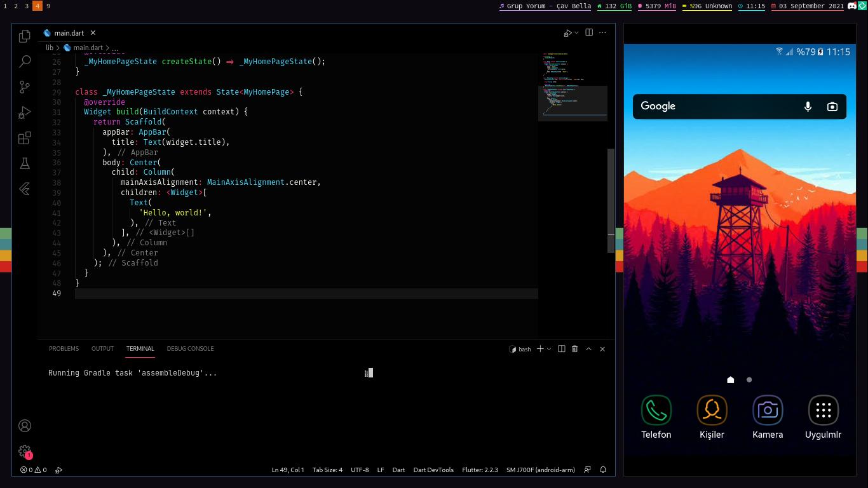
Task: Click the feedback icon in status bar
Action: [587, 470]
